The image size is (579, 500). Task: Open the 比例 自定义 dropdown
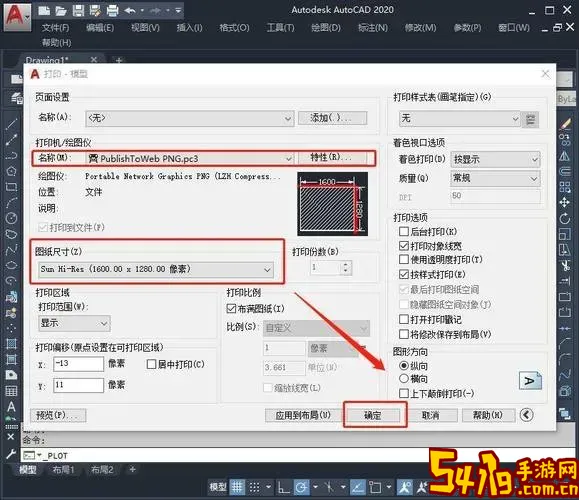click(x=316, y=328)
